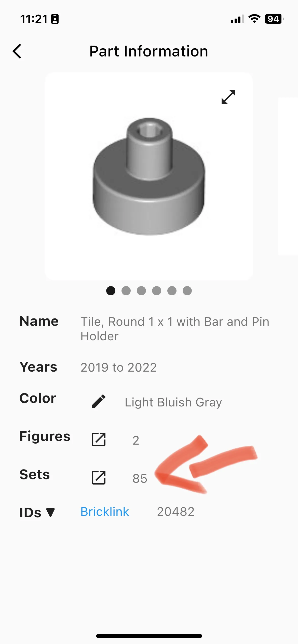Expand the part image to fullscreen
The width and height of the screenshot is (298, 644).
[228, 97]
